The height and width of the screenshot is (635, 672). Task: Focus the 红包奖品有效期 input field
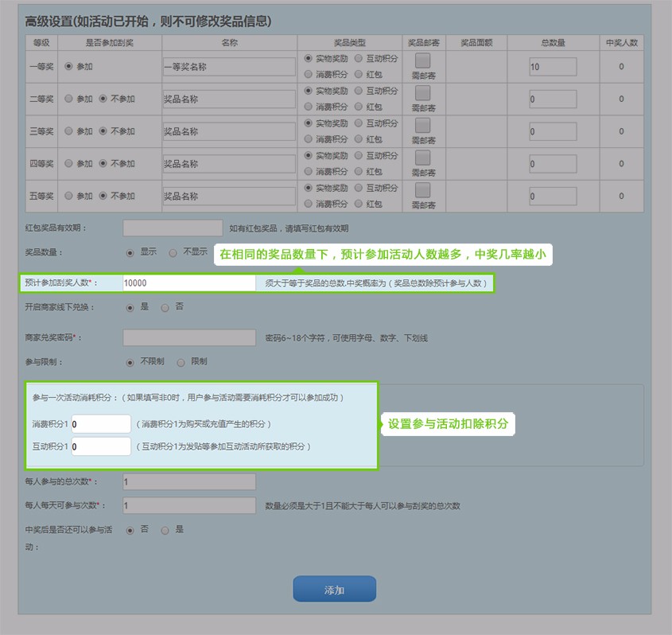point(173,228)
